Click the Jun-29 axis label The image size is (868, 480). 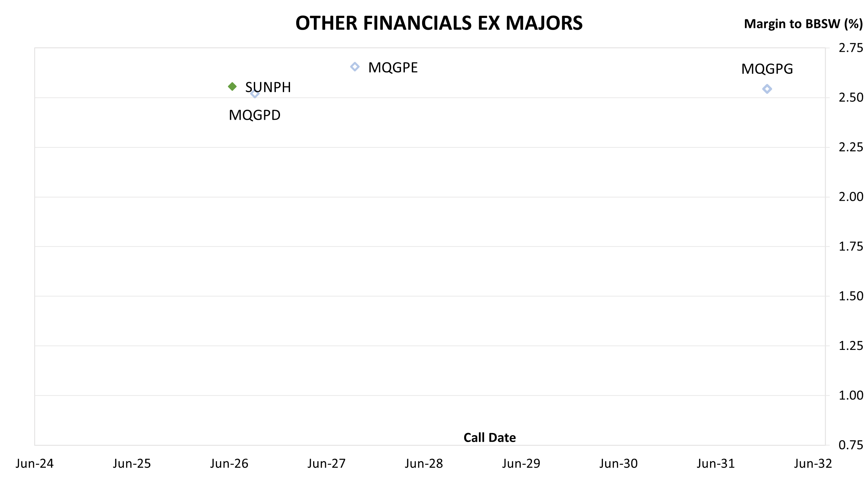[521, 464]
